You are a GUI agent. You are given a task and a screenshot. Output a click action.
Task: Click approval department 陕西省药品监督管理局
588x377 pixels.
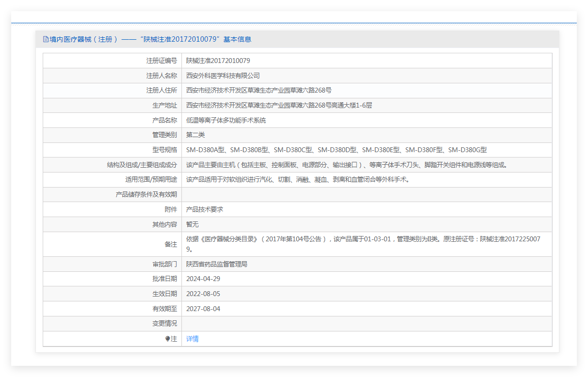216,264
